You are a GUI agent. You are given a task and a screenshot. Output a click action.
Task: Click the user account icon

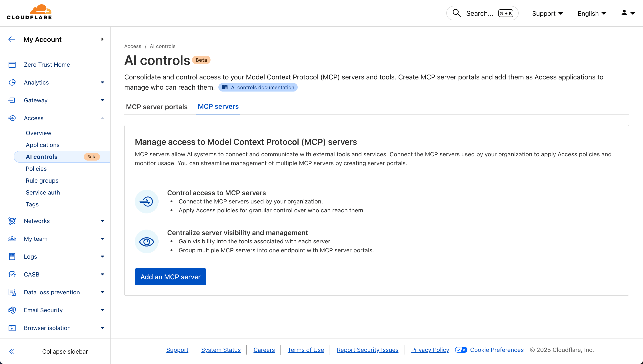pyautogui.click(x=624, y=13)
